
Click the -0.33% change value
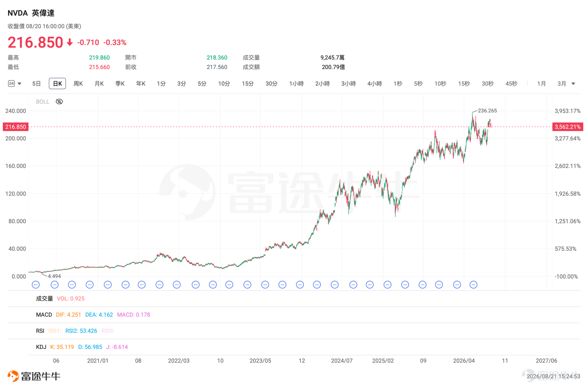coord(115,43)
